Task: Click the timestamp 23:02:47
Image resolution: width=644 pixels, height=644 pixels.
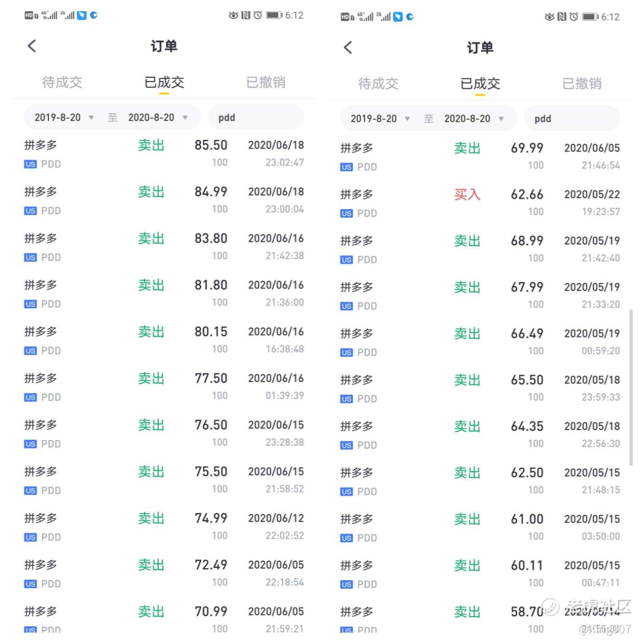Action: click(x=284, y=163)
